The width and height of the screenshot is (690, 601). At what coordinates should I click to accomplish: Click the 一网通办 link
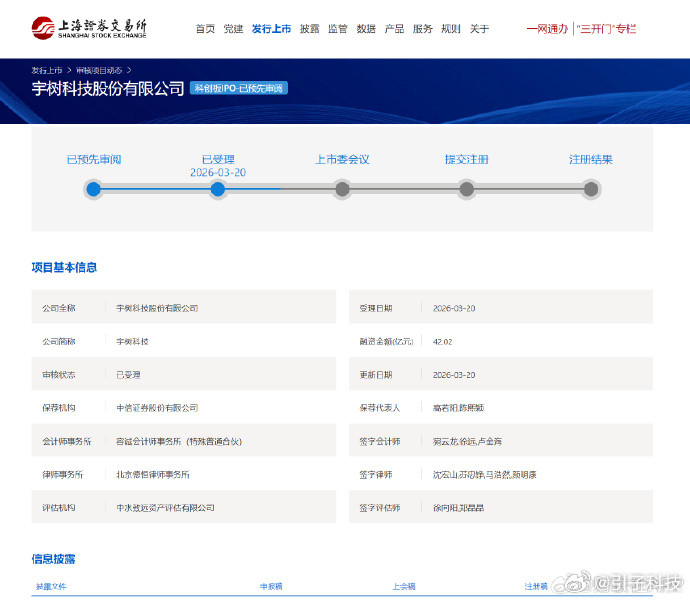(x=547, y=29)
